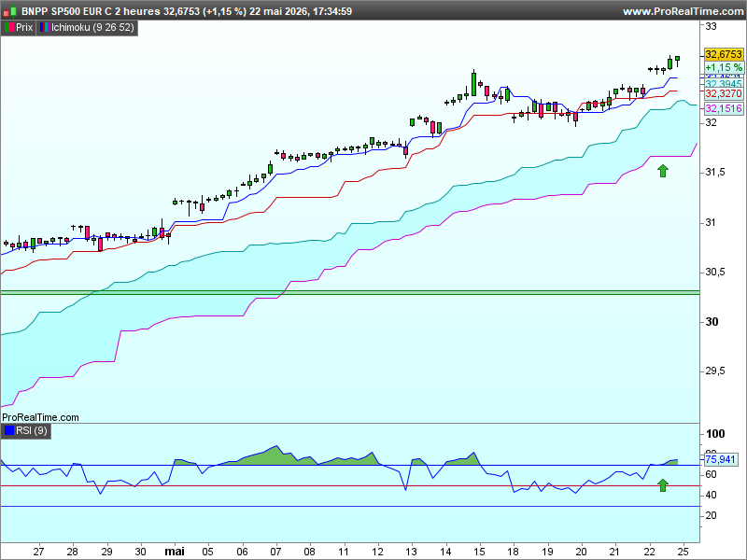Image resolution: width=747 pixels, height=560 pixels.
Task: Click the 27 date label on time axis
Action: (x=38, y=552)
